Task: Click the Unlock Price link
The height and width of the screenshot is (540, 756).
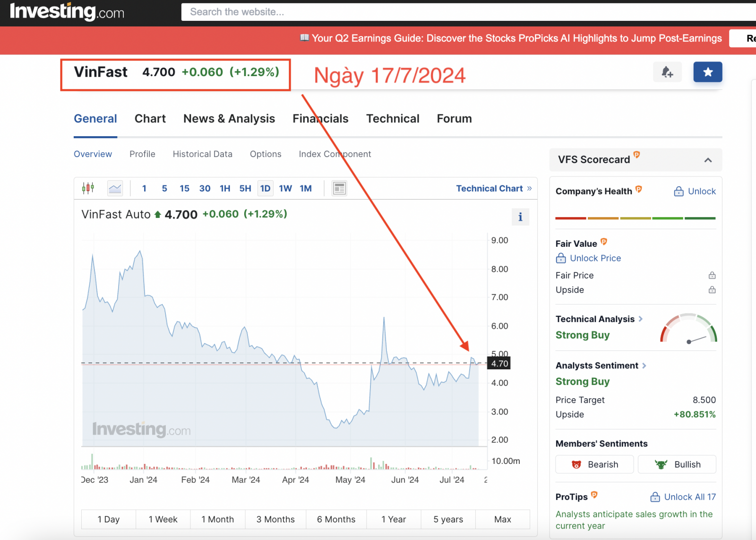Action: (x=595, y=258)
